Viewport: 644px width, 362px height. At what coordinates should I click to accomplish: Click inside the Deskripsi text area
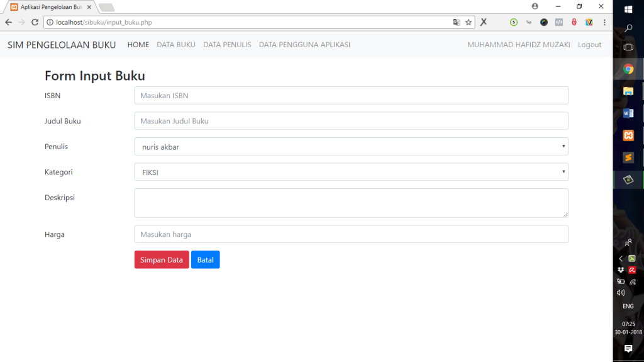(x=351, y=203)
